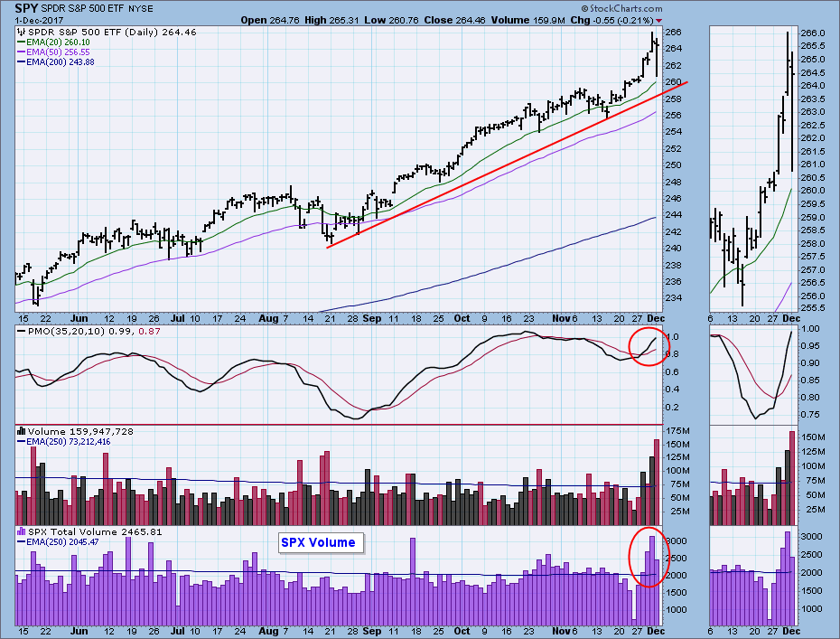Viewport: 840px width, 639px height.
Task: Click the EMA(50) 256.55 legend entry
Action: (x=53, y=52)
